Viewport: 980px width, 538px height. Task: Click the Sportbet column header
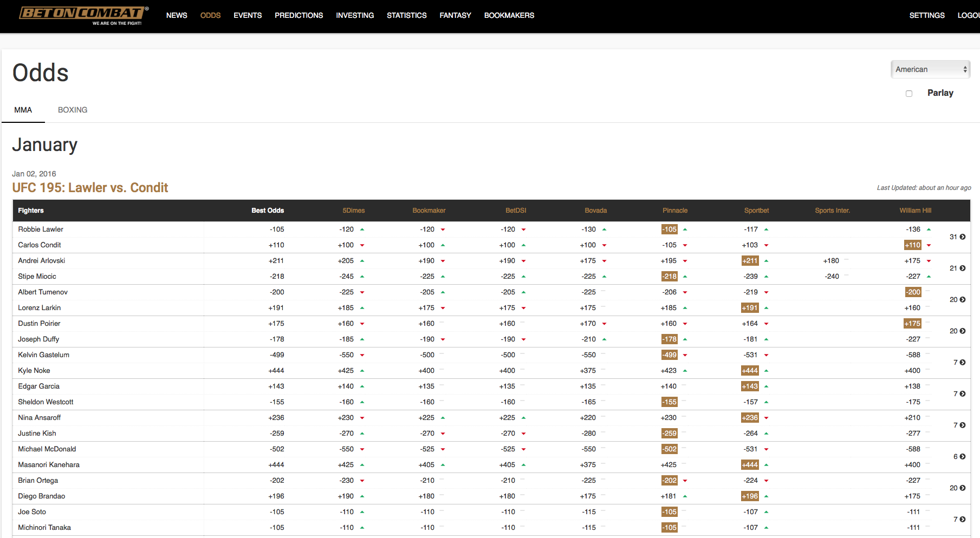pyautogui.click(x=756, y=211)
